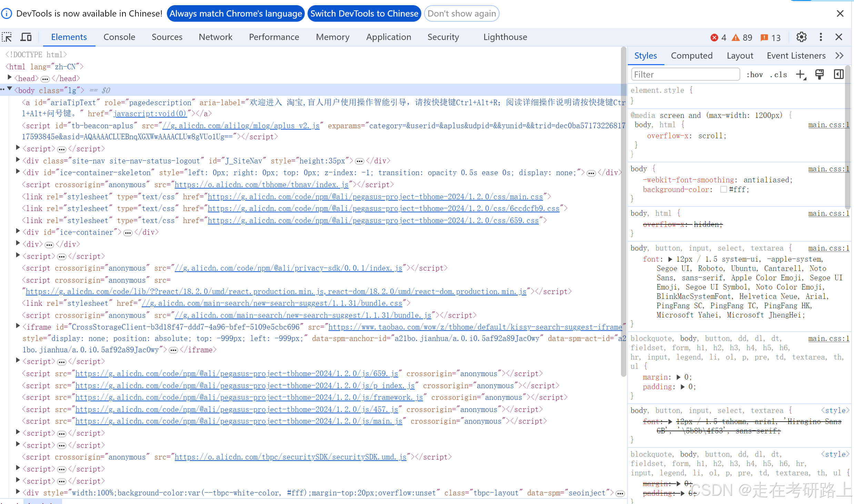
Task: Click the #fff background-color swatch
Action: pos(723,190)
